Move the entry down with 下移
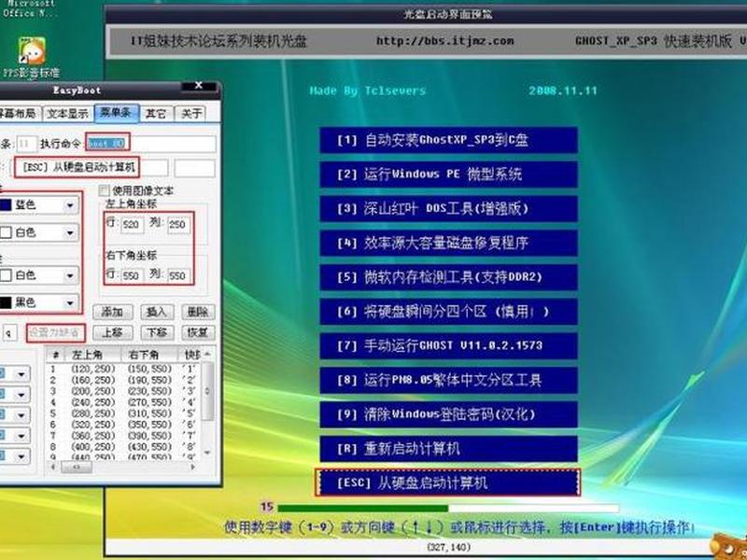The image size is (747, 560). coord(157,332)
